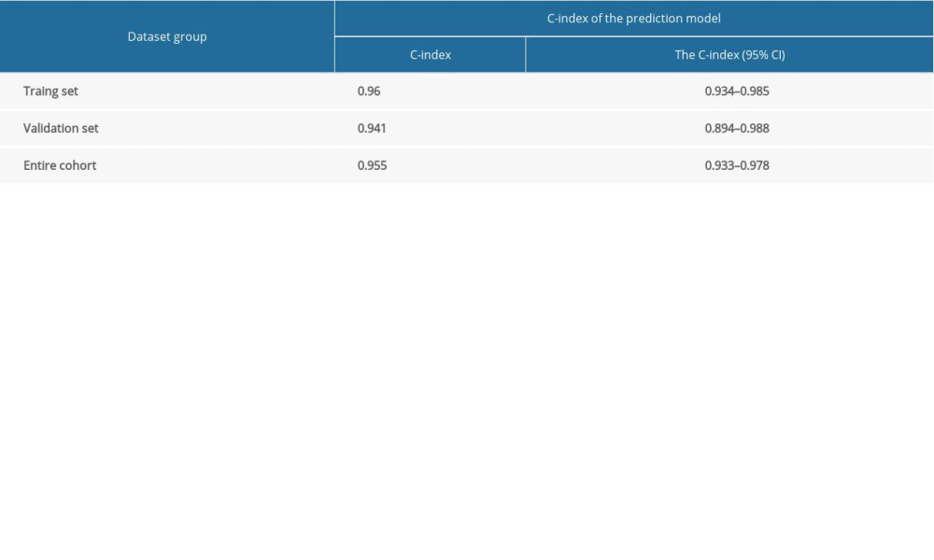Viewport: 934px width, 560px height.
Task: Click the Entire cohort table row
Action: pos(467,164)
